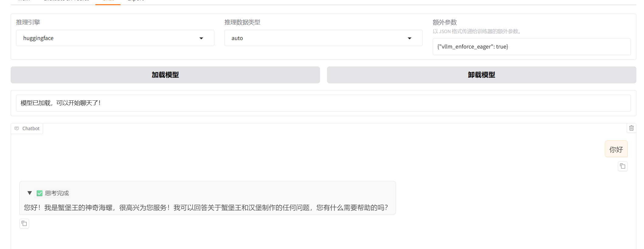Collapse the 思考完成 thinking section triangle
Image resolution: width=644 pixels, height=249 pixels.
point(29,193)
